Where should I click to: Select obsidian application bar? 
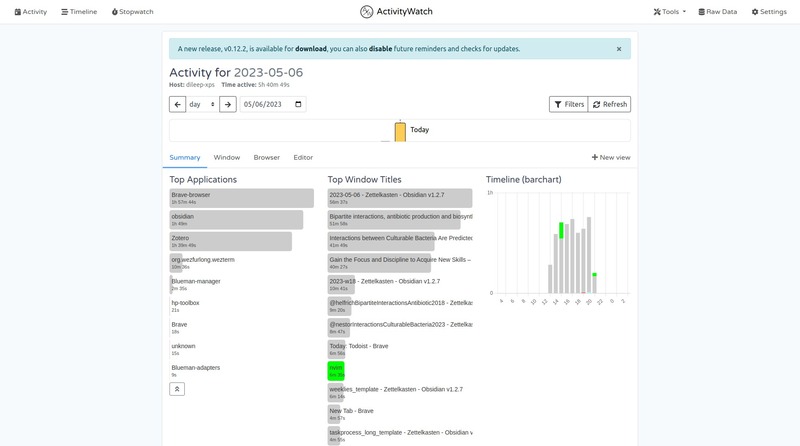click(x=236, y=220)
